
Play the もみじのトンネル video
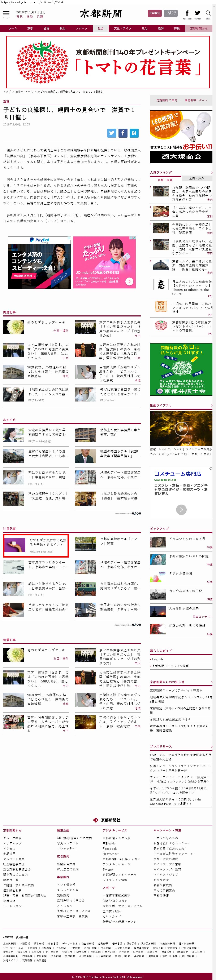(x=181, y=428)
